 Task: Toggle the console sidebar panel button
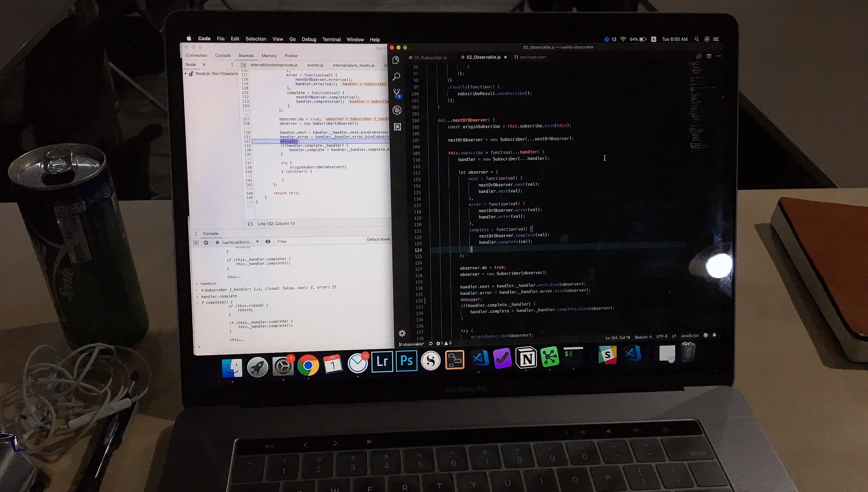(x=196, y=243)
